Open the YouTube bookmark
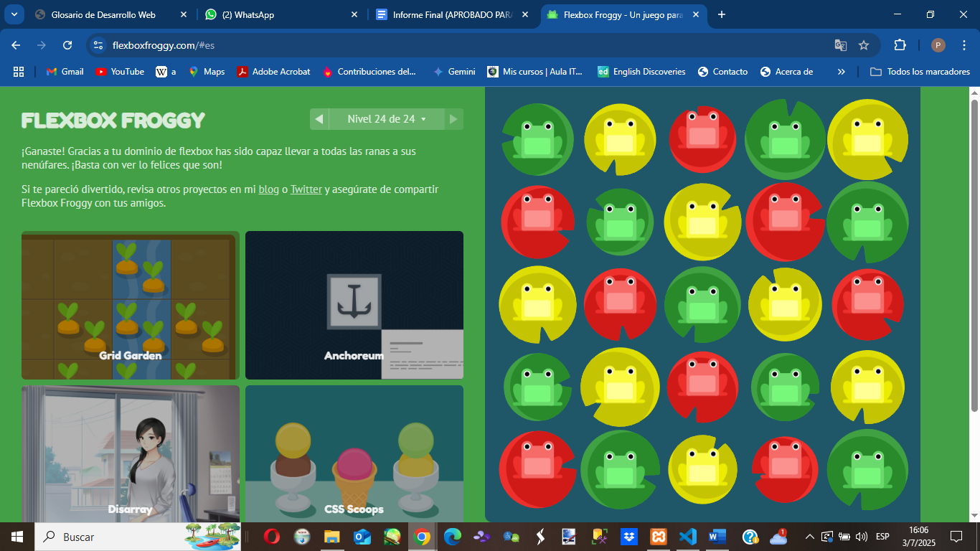 pyautogui.click(x=120, y=72)
